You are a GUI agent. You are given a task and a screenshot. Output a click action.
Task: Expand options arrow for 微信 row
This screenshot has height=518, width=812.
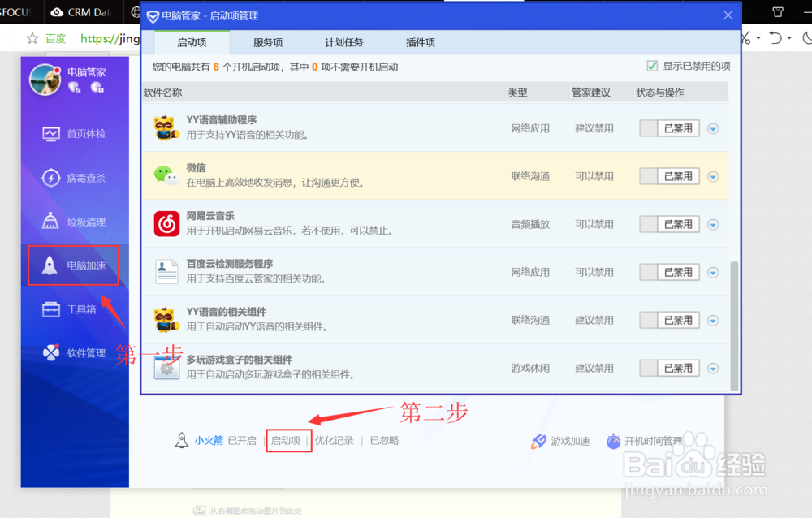(x=713, y=177)
